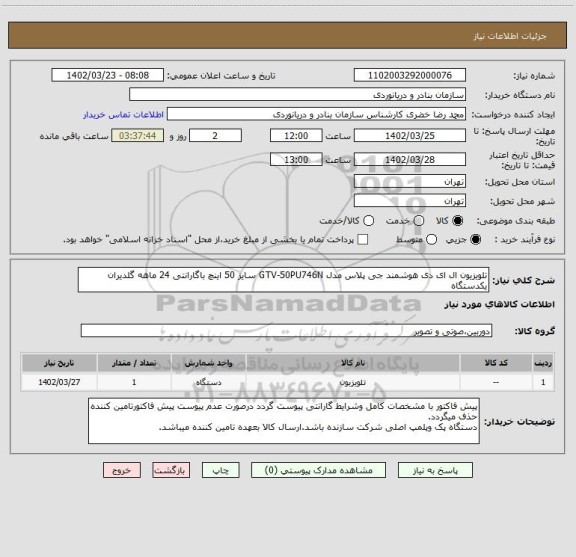Click the ردیف column header
The height and width of the screenshot is (557, 576).
(x=543, y=363)
